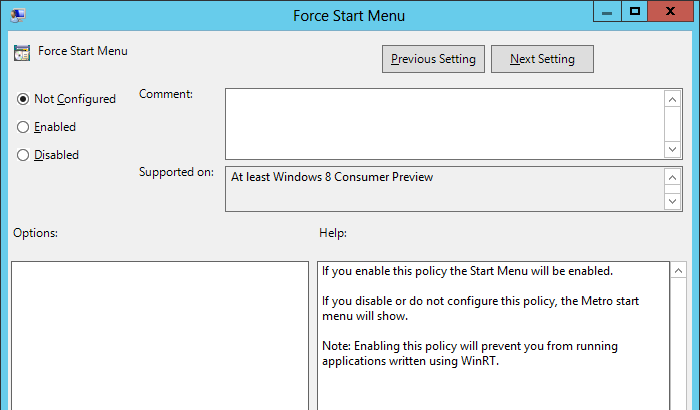Click the Force Start Menu policy icon
Image resolution: width=700 pixels, height=410 pixels.
22,53
